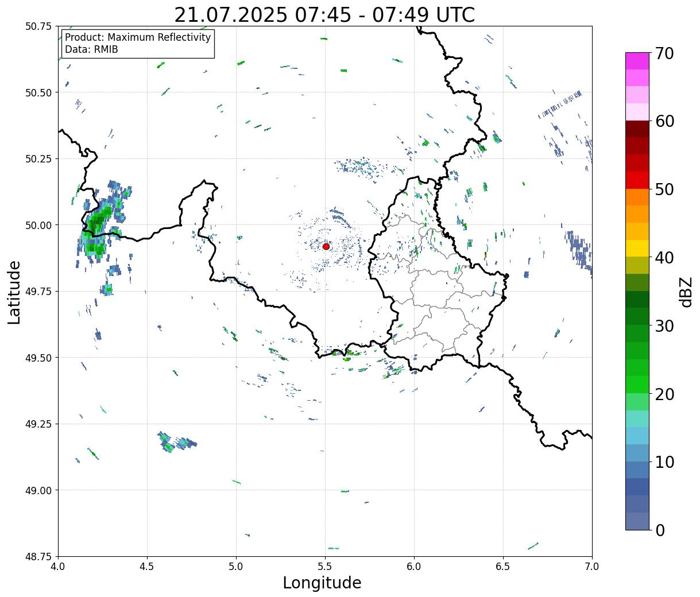This screenshot has height=597, width=700.
Task: Click the 'dBZ' colorbar label
Action: (x=685, y=292)
